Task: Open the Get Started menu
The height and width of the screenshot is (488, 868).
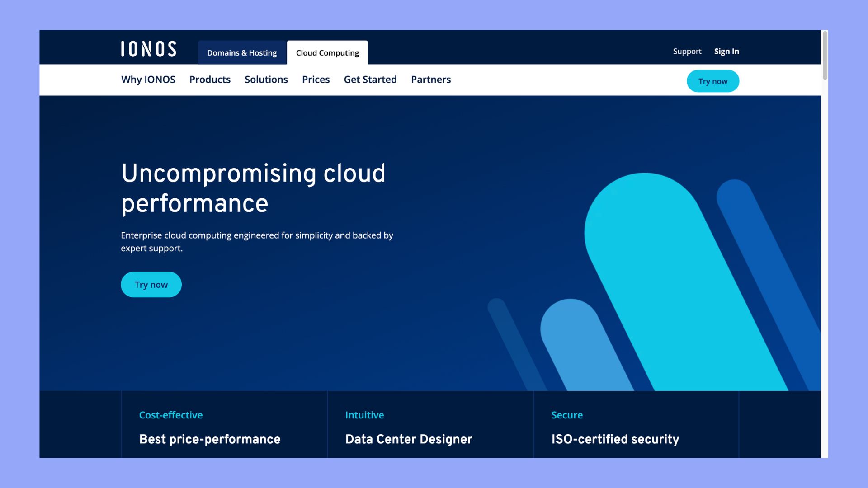Action: tap(370, 80)
